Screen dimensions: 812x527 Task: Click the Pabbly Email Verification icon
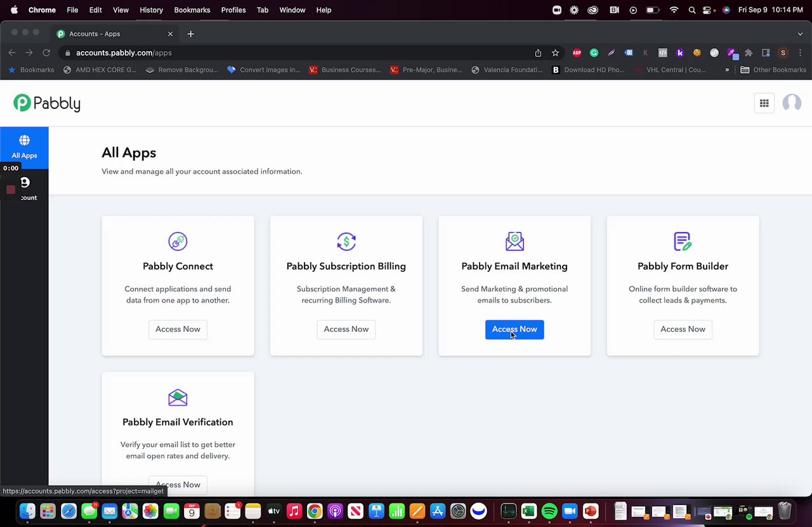point(178,397)
